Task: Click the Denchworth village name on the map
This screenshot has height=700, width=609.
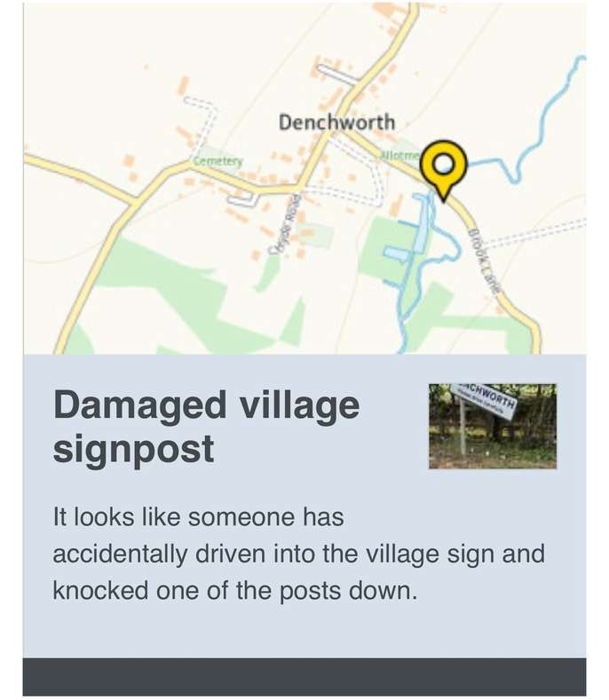Action: pos(336,122)
